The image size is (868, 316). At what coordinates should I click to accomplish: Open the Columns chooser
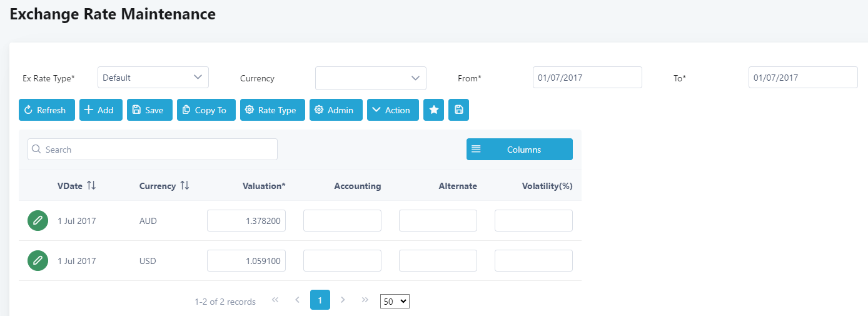tap(519, 150)
